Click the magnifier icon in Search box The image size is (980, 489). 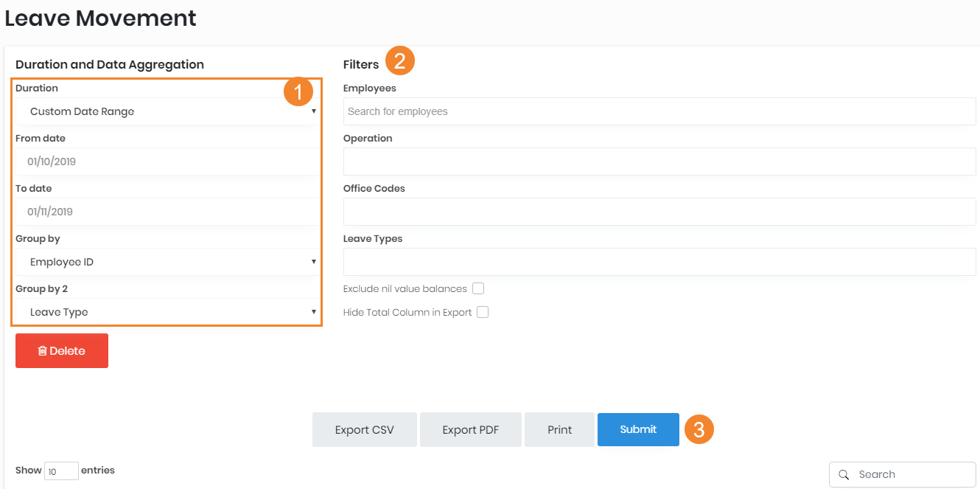[844, 475]
